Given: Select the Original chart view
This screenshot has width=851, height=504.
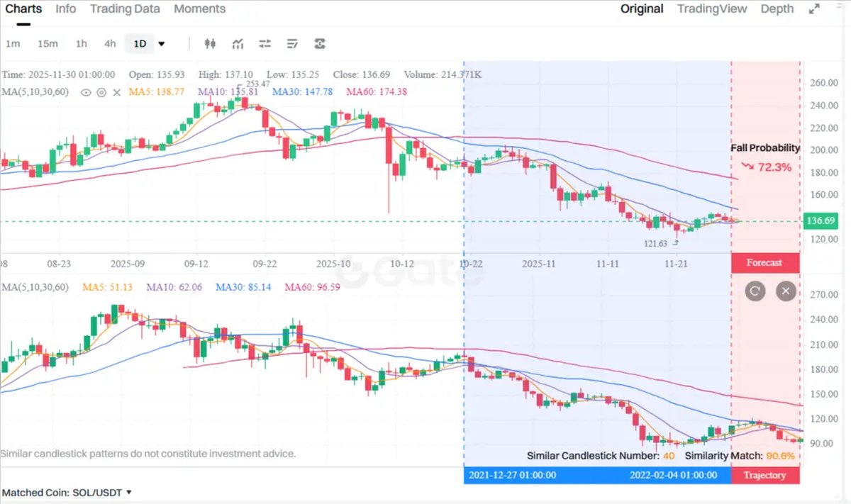Looking at the screenshot, I should (x=642, y=9).
